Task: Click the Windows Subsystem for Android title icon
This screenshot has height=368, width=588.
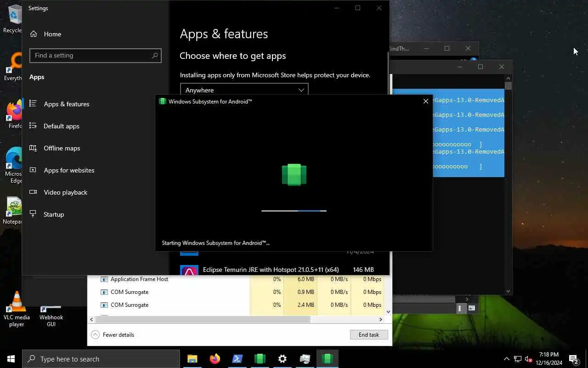Action: tap(162, 101)
